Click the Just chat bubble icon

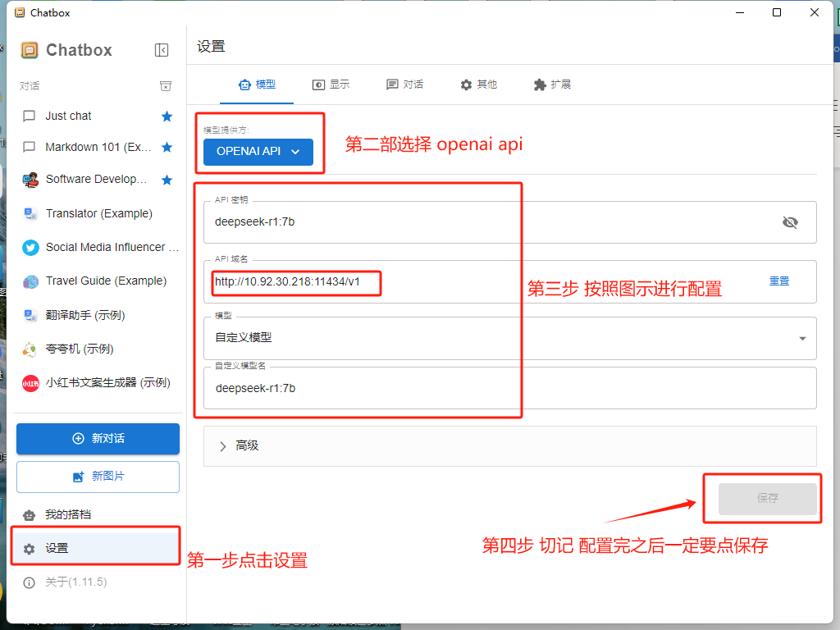[x=29, y=116]
